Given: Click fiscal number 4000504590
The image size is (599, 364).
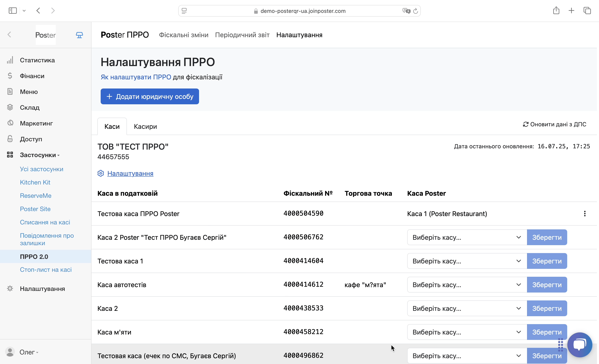Looking at the screenshot, I should pyautogui.click(x=303, y=213).
